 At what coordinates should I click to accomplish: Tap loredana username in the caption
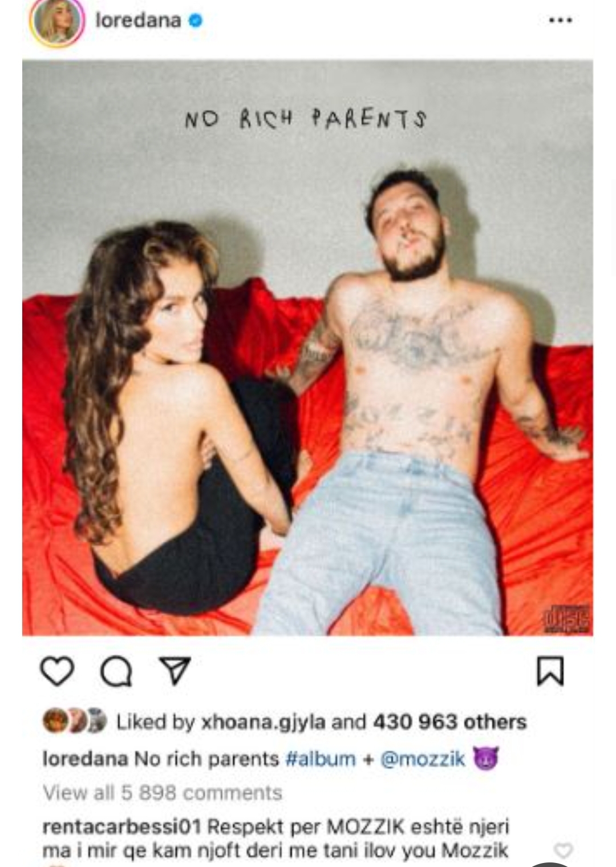(85, 759)
